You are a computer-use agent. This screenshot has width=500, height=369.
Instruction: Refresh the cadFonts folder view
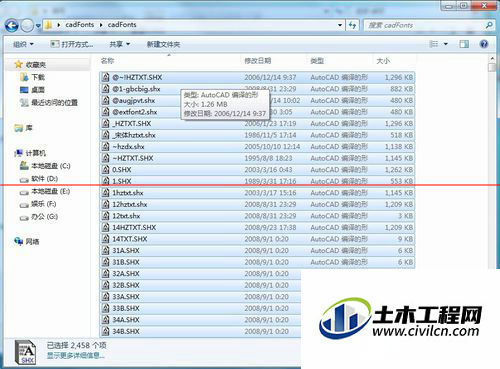pyautogui.click(x=353, y=25)
